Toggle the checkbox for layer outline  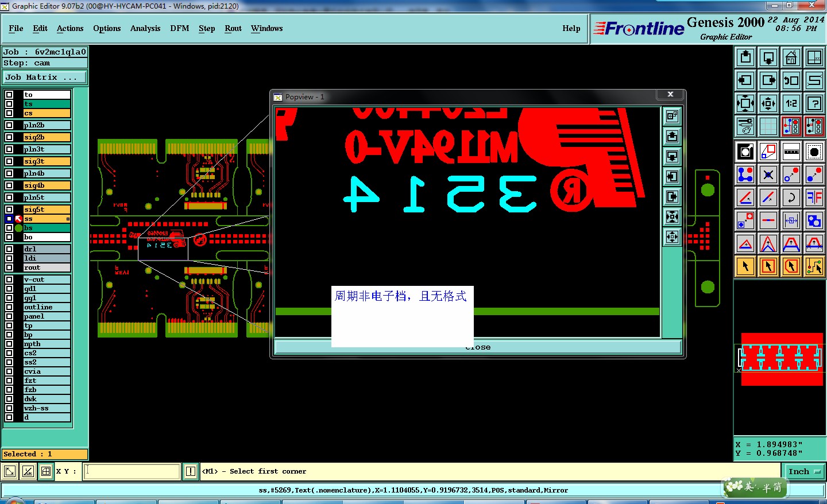tap(9, 307)
